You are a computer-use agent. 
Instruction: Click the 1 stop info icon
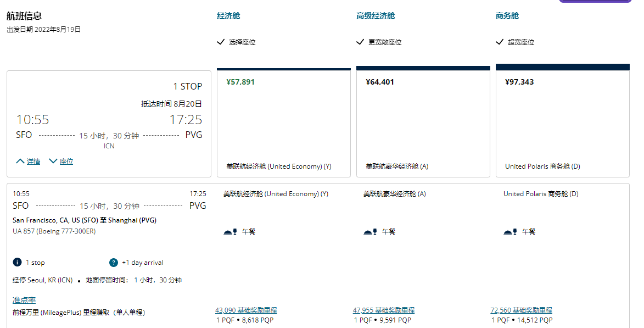(17, 262)
